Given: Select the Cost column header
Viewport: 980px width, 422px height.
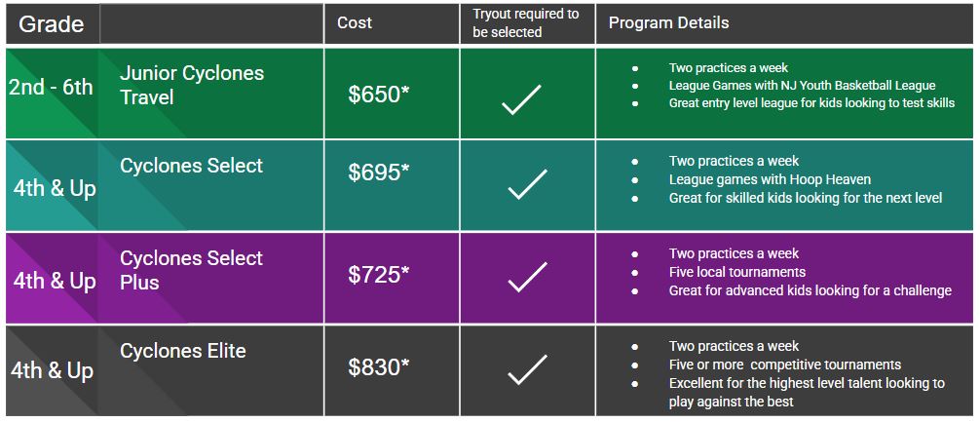Looking at the screenshot, I should click(x=355, y=23).
